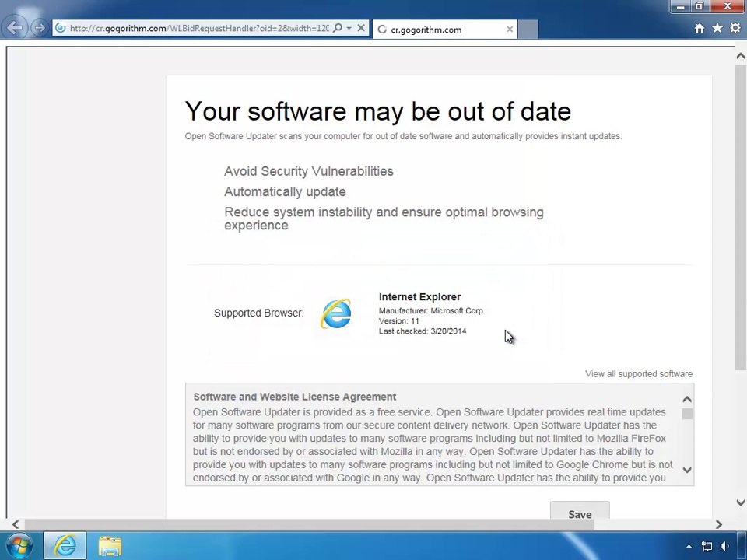The width and height of the screenshot is (747, 560).
Task: Select the cr.gogorithm.com tab
Action: point(444,30)
